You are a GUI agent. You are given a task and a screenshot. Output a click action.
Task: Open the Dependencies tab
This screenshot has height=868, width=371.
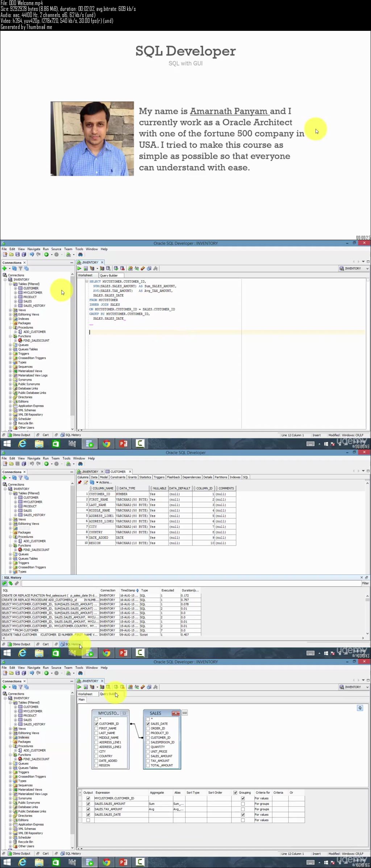pos(192,477)
